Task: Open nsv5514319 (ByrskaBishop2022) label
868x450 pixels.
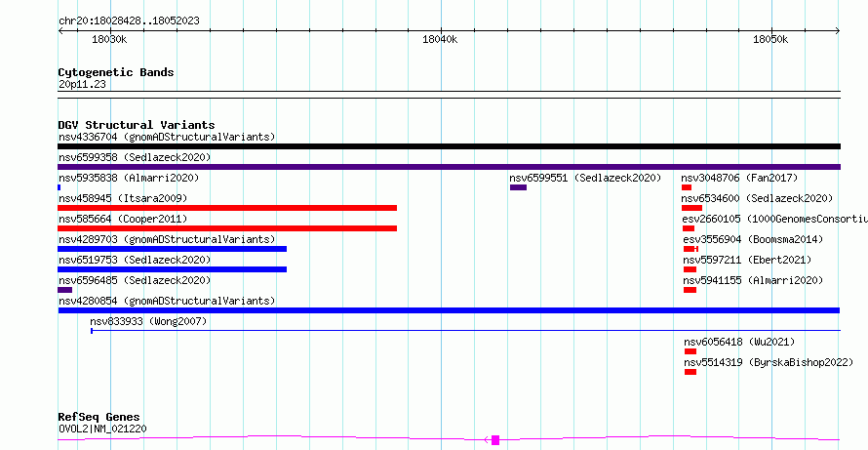Action: [x=769, y=362]
